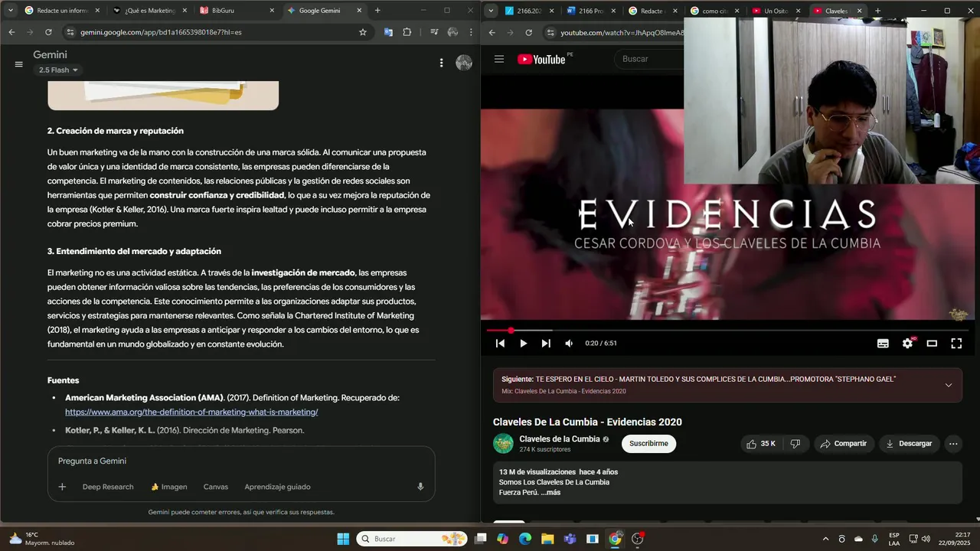Reload the YouTube page
980x551 pixels.
[x=528, y=32]
